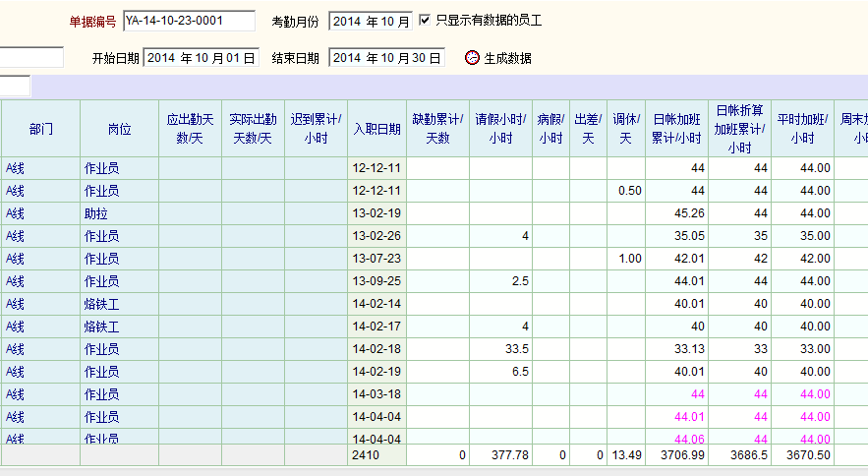Click the 生成数据 button

click(x=507, y=58)
